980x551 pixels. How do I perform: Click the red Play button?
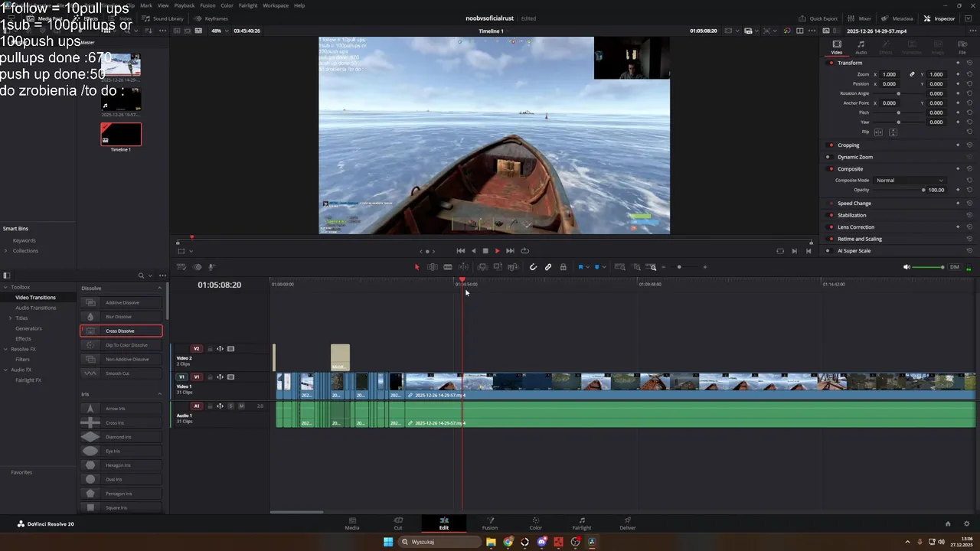498,251
